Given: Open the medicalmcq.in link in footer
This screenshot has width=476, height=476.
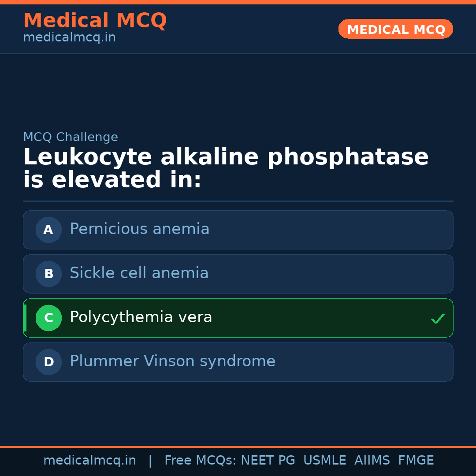Looking at the screenshot, I should (x=89, y=461).
